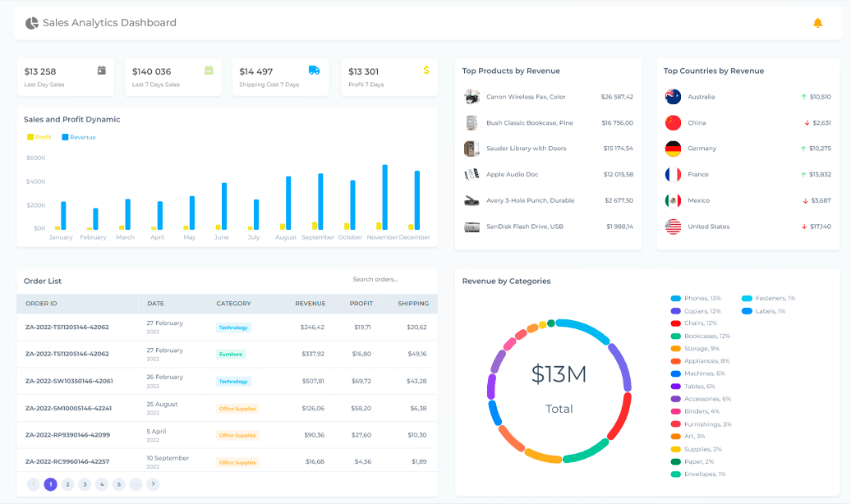This screenshot has height=504, width=851.
Task: Click the notification bell icon
Action: click(817, 23)
